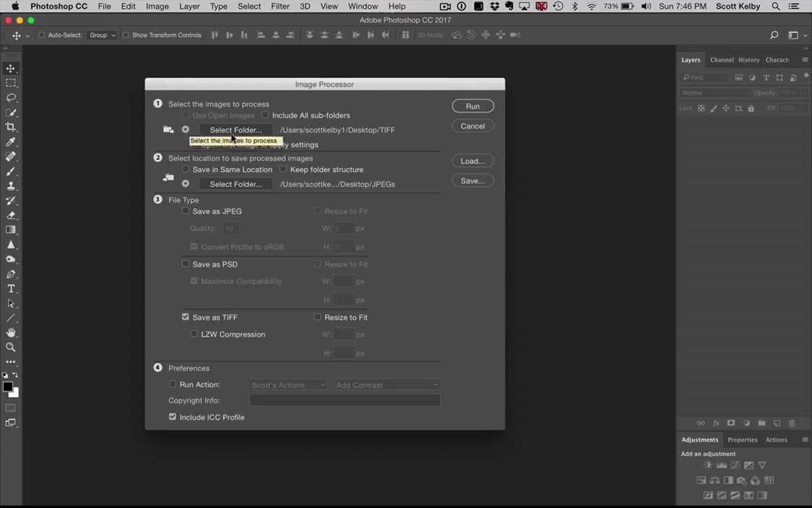Open the Layers panel flyout menu
The height and width of the screenshot is (508, 812).
pyautogui.click(x=805, y=60)
